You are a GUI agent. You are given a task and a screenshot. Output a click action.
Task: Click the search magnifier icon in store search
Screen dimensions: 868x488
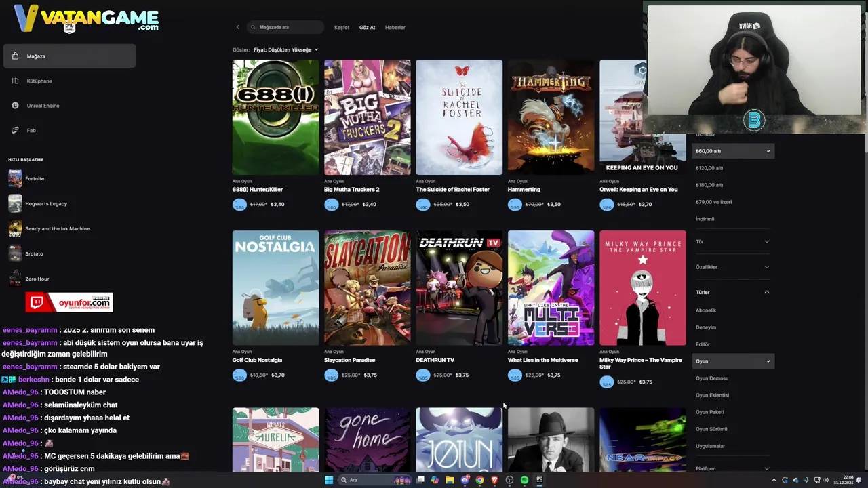click(254, 27)
